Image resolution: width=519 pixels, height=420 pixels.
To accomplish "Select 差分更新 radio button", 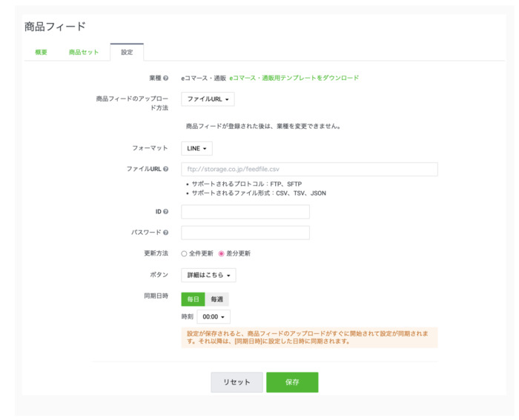I will click(x=221, y=253).
